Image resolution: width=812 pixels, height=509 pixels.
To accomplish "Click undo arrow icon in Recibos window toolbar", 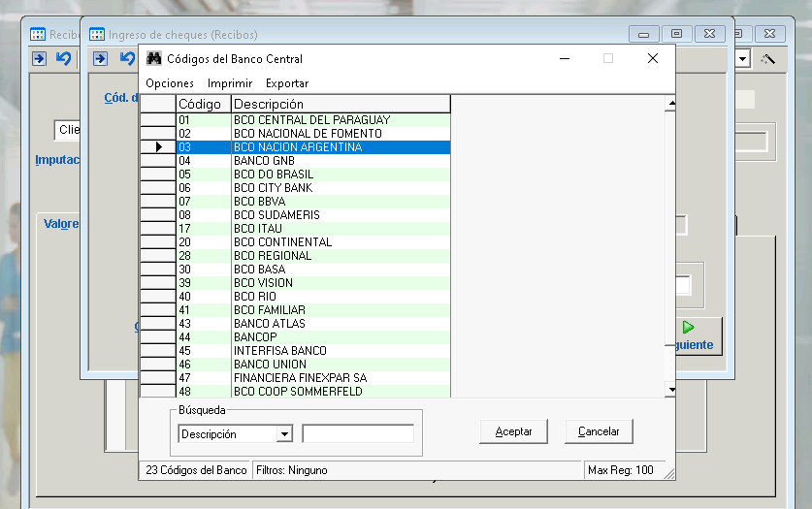I will (x=63, y=58).
